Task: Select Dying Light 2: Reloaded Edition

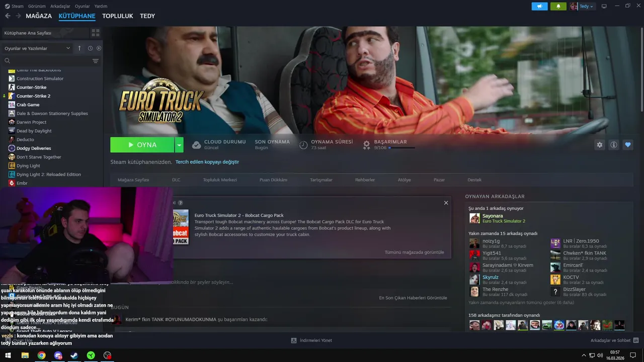Action: click(x=48, y=174)
